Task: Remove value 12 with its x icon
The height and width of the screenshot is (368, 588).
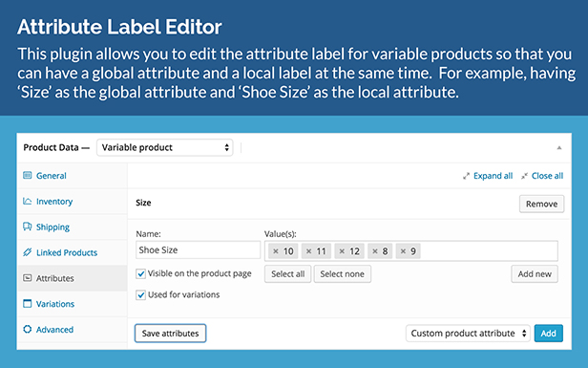Action: click(342, 251)
